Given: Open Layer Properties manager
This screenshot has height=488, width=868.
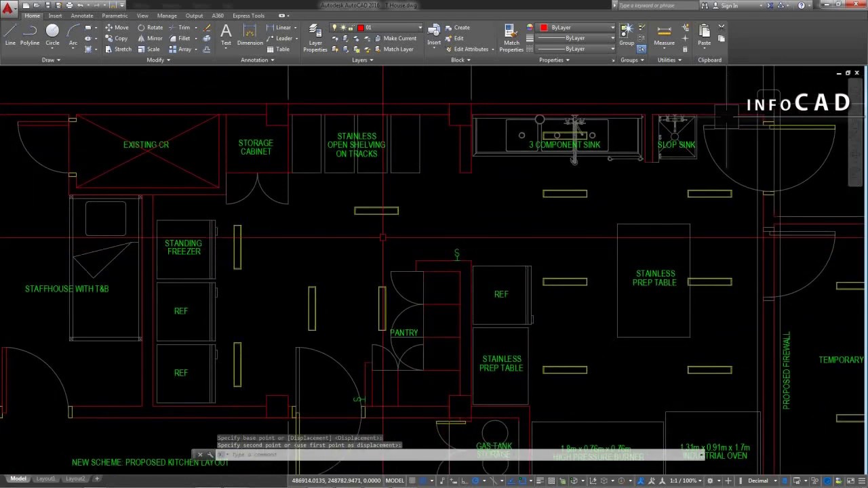Looking at the screenshot, I should [x=315, y=38].
